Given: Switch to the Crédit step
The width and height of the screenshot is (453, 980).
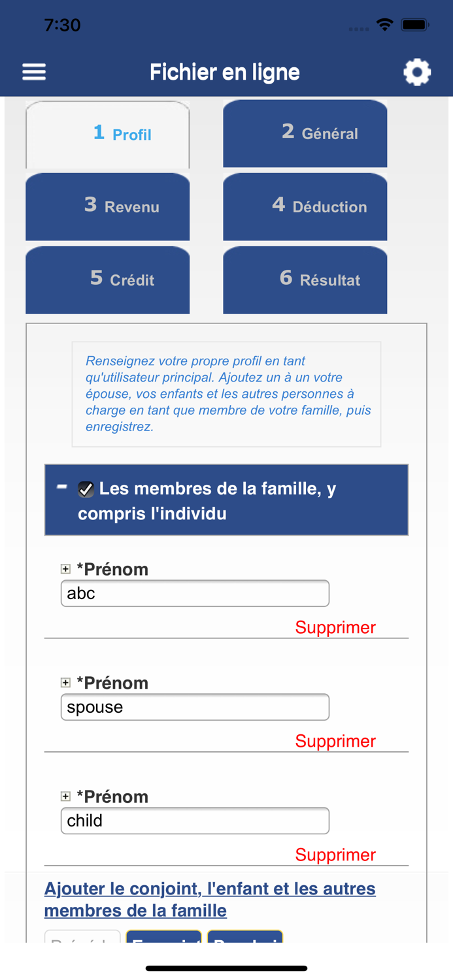Looking at the screenshot, I should point(107,280).
